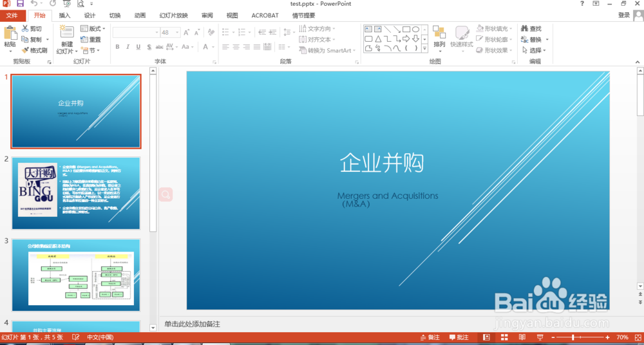Viewport: 644px width, 345px height.
Task: Toggle italic formatting
Action: 128,47
